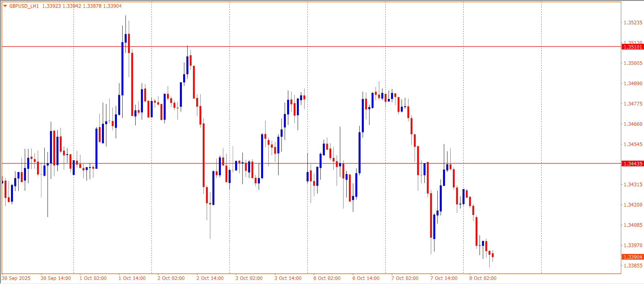Screen dimensions: 644x284
Task: Click the red triangle beside GBPUSD_i,H1
Action: click(x=5, y=6)
